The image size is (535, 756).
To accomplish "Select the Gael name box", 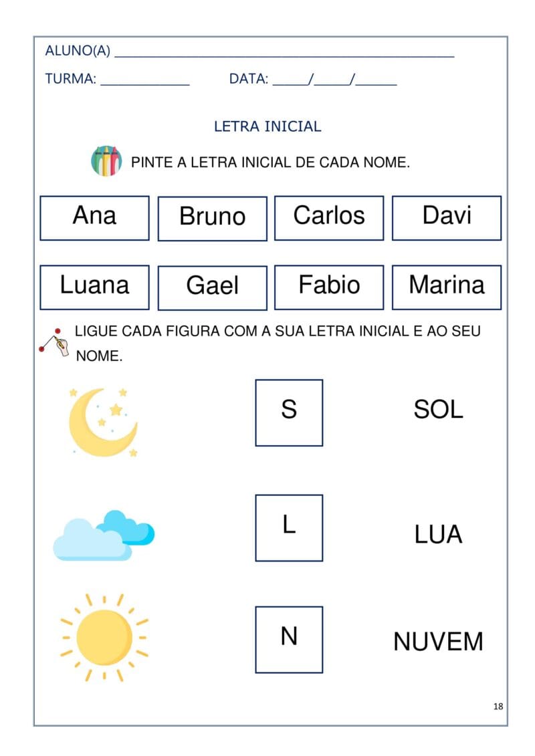I will (x=212, y=288).
